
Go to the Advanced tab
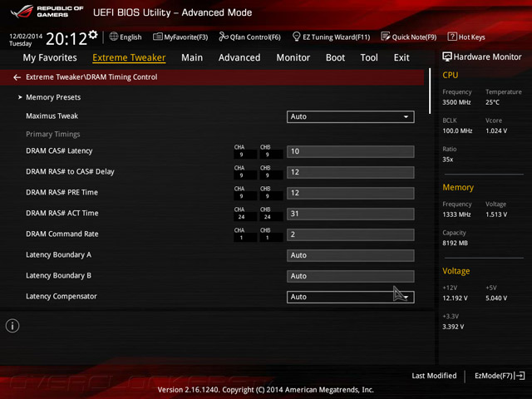(239, 57)
